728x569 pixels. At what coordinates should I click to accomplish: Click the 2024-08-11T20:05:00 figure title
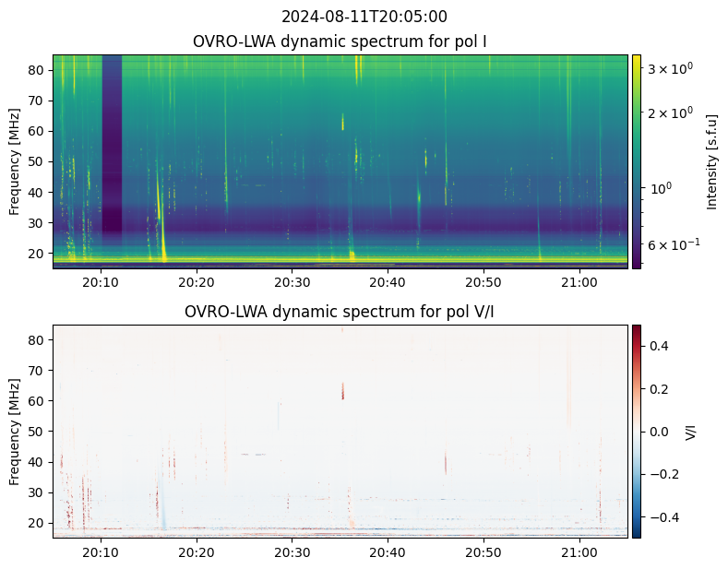[364, 17]
